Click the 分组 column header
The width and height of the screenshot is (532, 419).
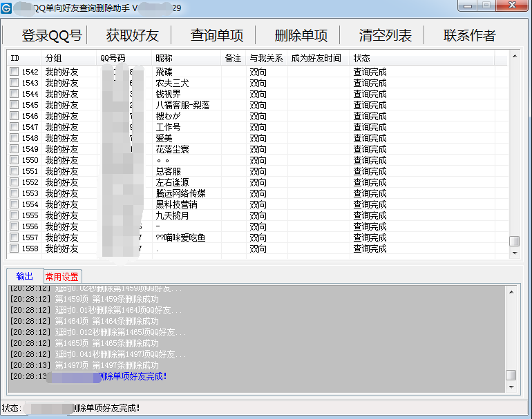tap(68, 58)
